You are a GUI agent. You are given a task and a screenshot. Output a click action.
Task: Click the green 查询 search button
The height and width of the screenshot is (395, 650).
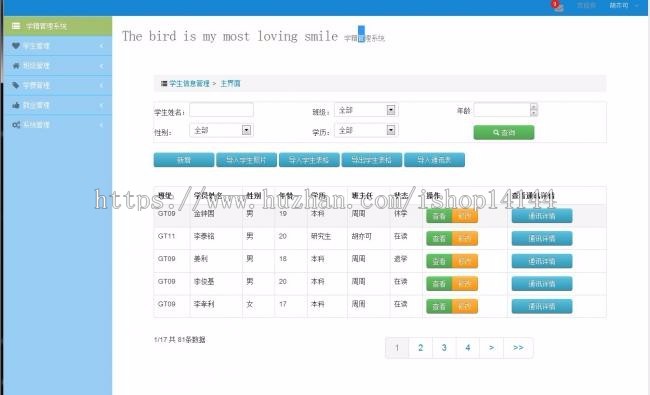pos(504,132)
